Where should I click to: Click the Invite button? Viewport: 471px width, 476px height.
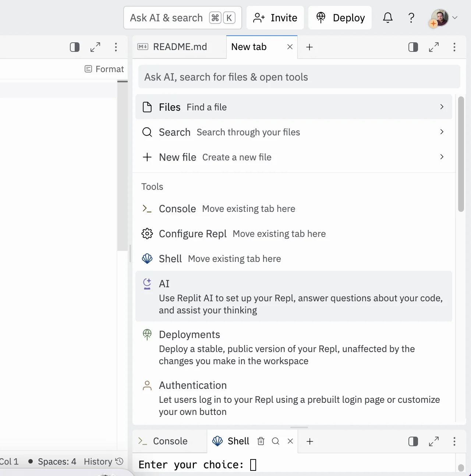(275, 18)
